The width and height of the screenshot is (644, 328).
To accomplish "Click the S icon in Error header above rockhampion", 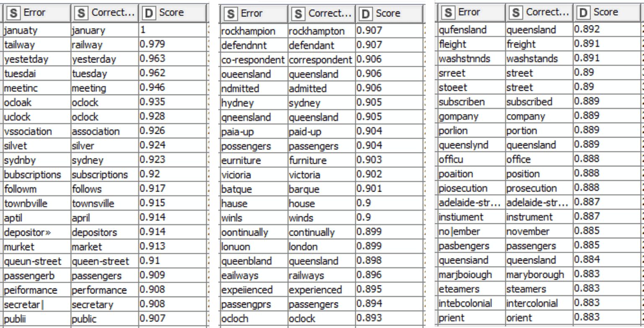I will (x=231, y=14).
